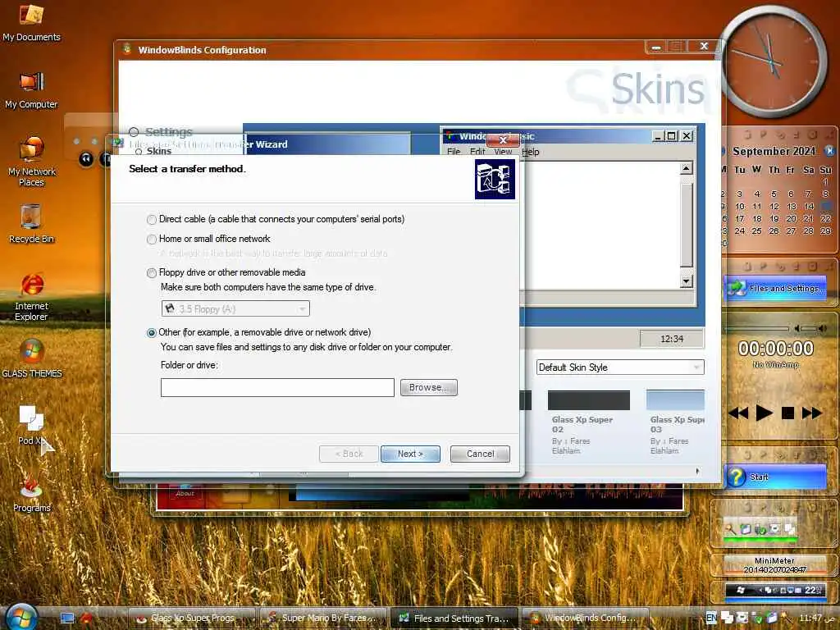Select Floppy drive or removable media option
The width and height of the screenshot is (840, 630).
(152, 272)
